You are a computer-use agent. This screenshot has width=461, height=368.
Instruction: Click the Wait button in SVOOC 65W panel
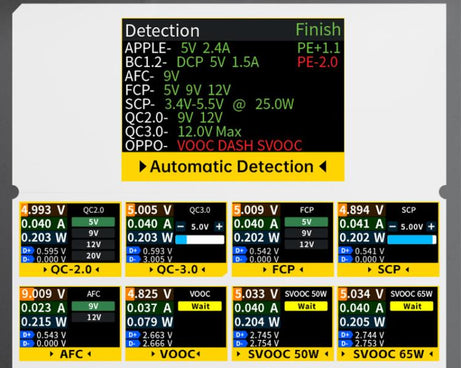tap(412, 306)
